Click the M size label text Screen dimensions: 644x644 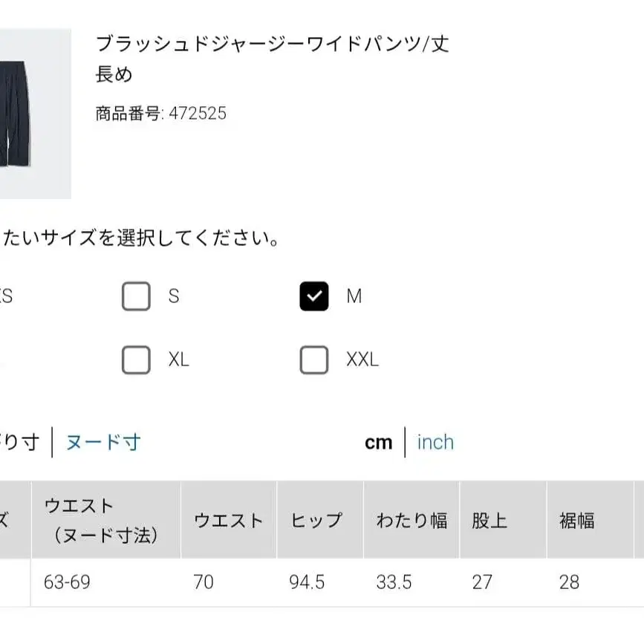pyautogui.click(x=354, y=296)
